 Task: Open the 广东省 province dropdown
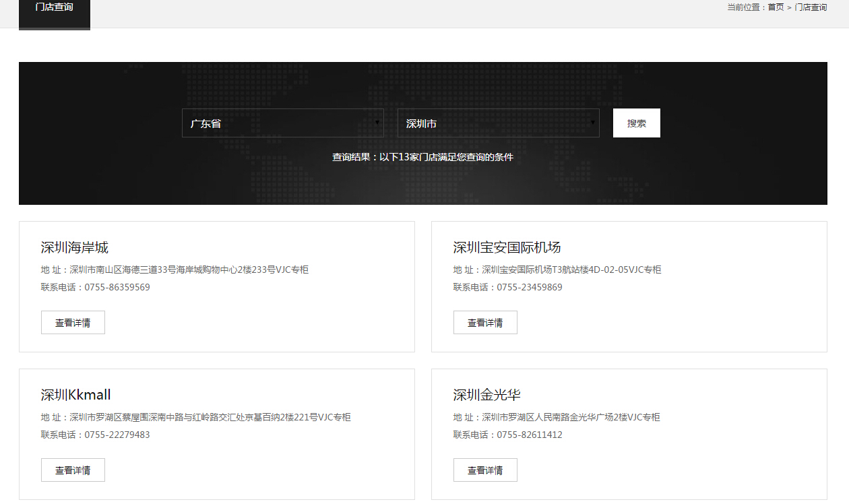click(283, 123)
